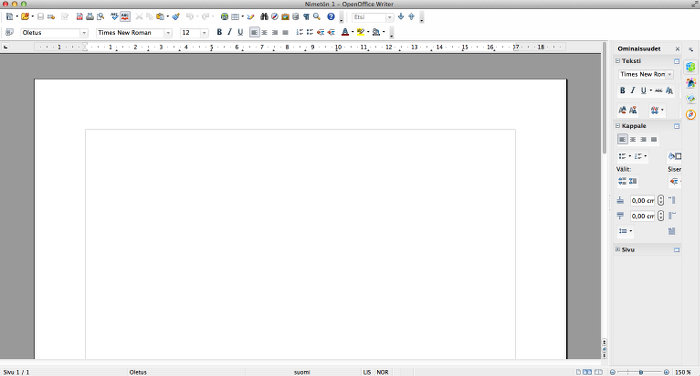This screenshot has width=700, height=376.
Task: Find previous with up arrow icon
Action: pos(411,17)
